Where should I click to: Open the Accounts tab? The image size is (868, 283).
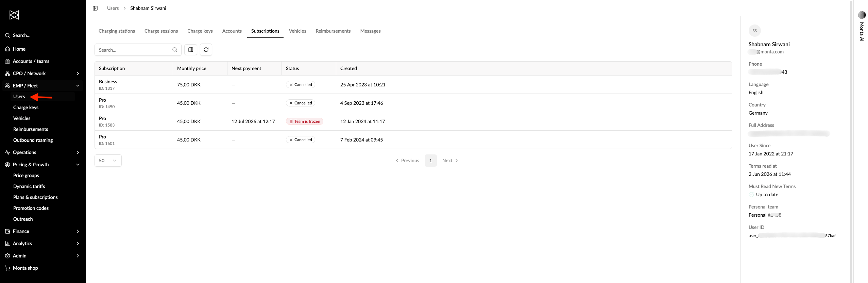click(x=232, y=31)
